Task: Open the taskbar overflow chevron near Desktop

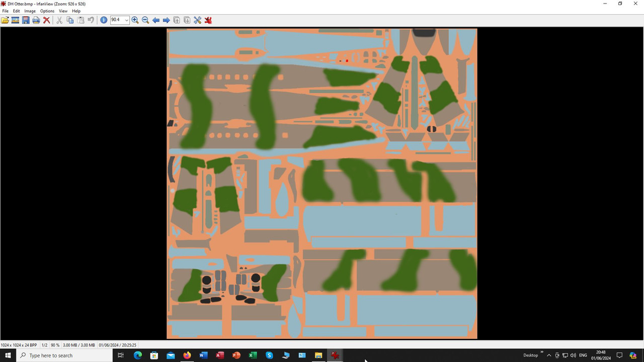Action: point(542,352)
